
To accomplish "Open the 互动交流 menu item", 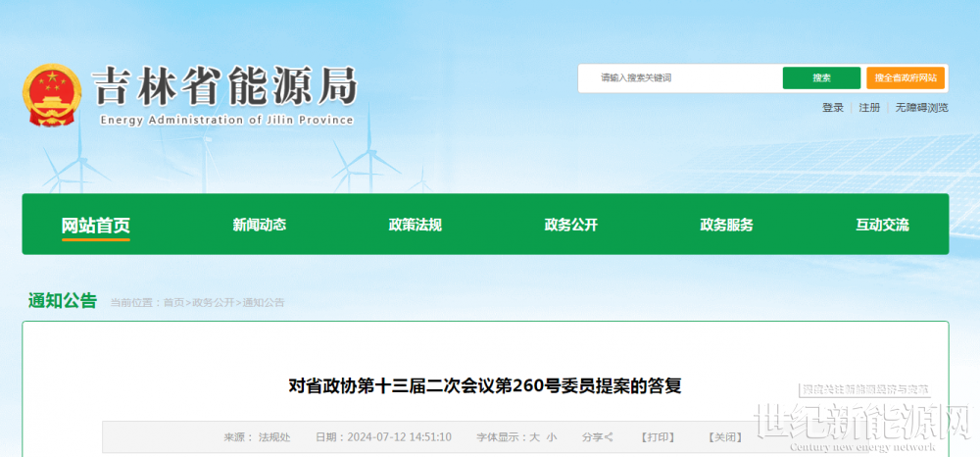I will 883,225.
